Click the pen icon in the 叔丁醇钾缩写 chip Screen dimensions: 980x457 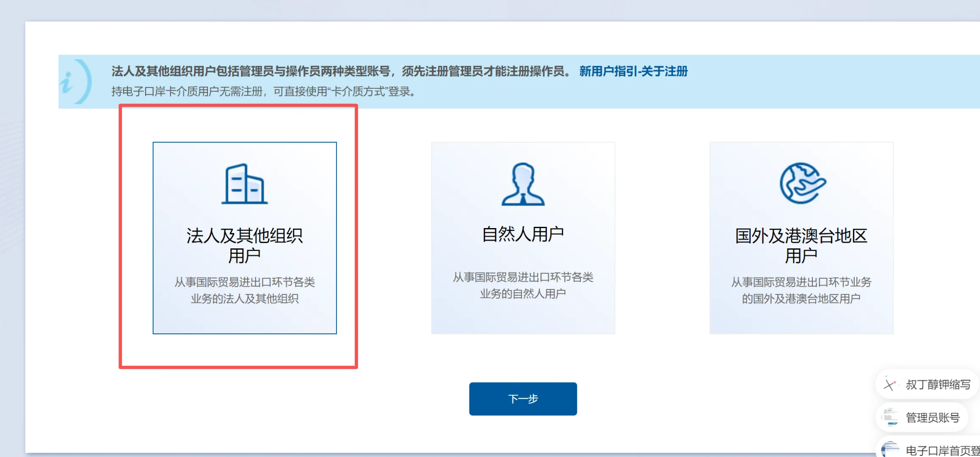click(x=890, y=385)
